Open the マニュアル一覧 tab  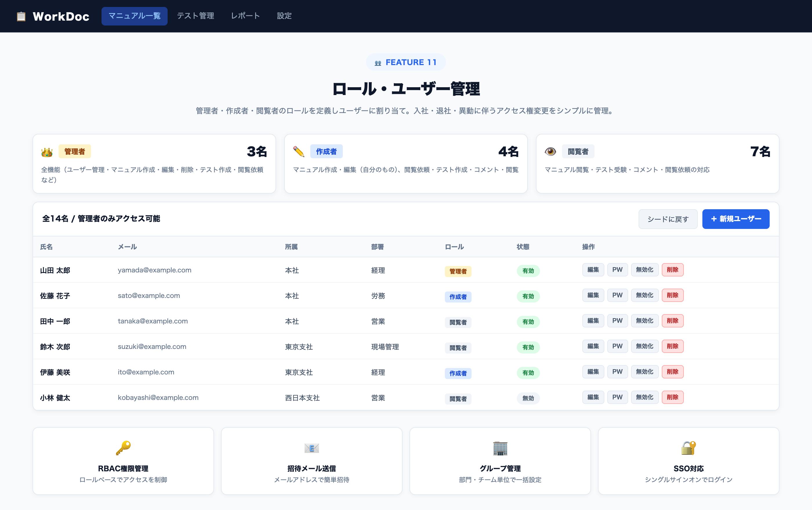(134, 16)
